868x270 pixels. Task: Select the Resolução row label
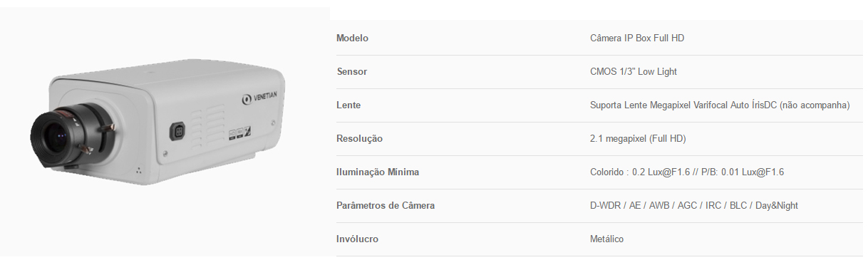pyautogui.click(x=359, y=138)
